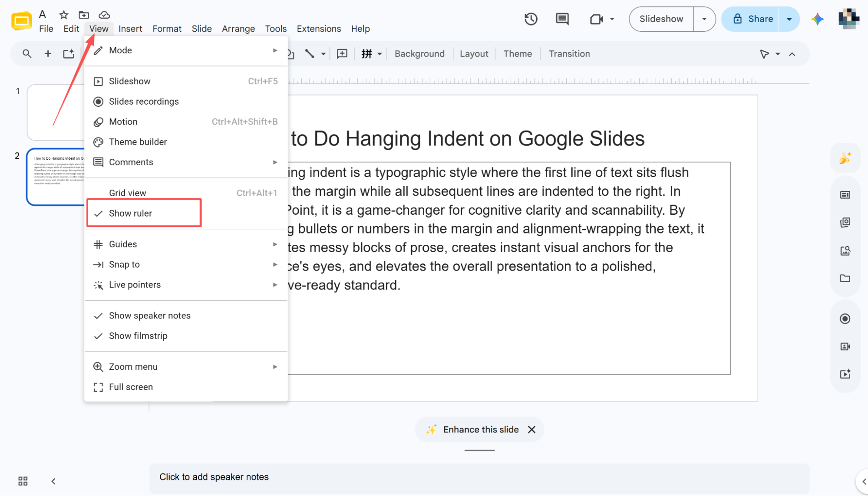Click the speaker notes field

click(x=479, y=477)
